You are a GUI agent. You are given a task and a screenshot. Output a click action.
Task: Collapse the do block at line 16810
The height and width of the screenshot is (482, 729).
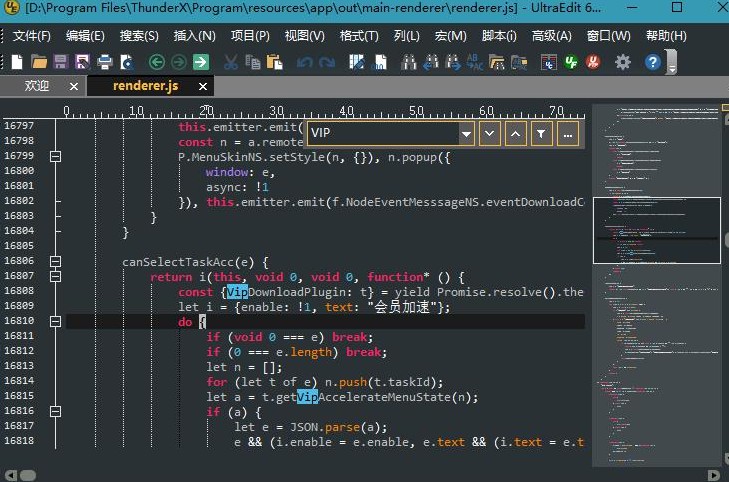55,321
